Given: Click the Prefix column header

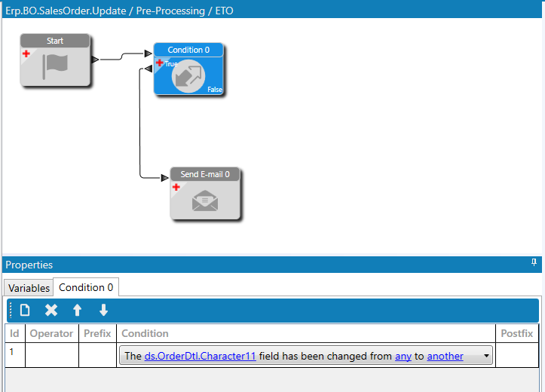Looking at the screenshot, I should click(97, 333).
